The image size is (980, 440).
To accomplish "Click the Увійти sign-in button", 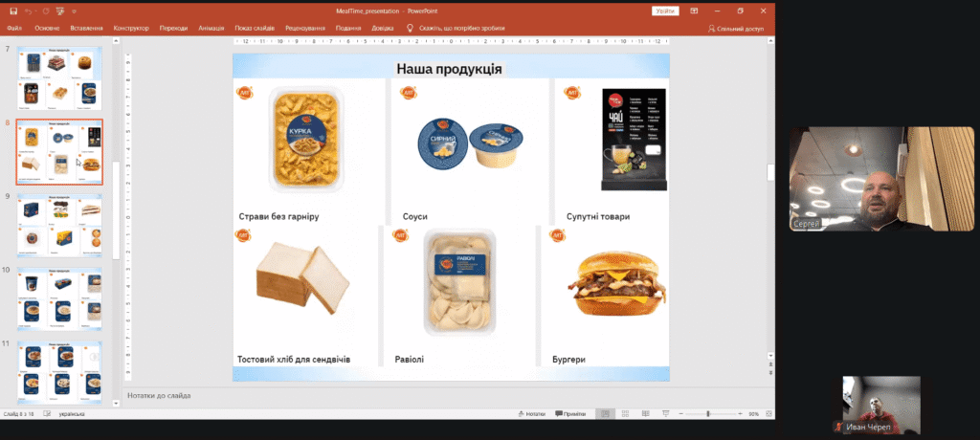I will [665, 11].
